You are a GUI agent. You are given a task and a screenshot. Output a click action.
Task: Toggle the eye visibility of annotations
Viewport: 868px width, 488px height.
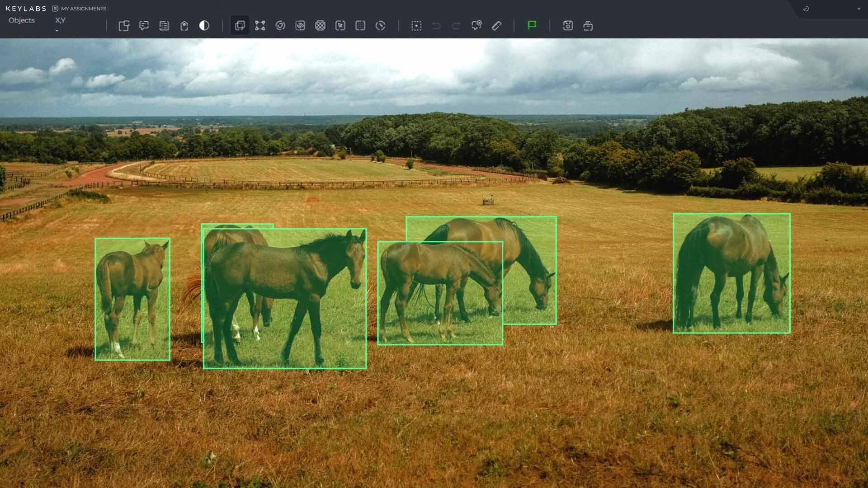point(300,26)
